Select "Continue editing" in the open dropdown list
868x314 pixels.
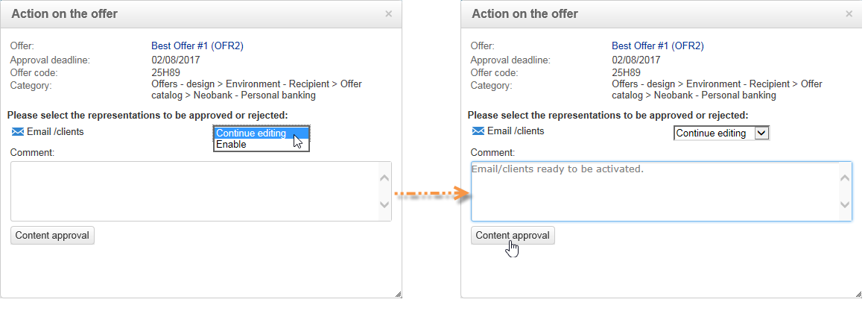251,134
